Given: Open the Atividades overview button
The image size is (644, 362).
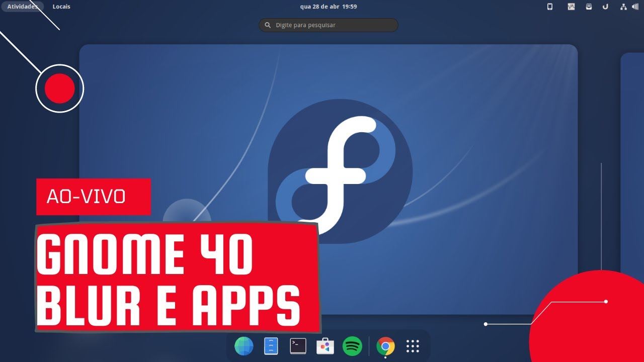Looking at the screenshot, I should tap(22, 7).
